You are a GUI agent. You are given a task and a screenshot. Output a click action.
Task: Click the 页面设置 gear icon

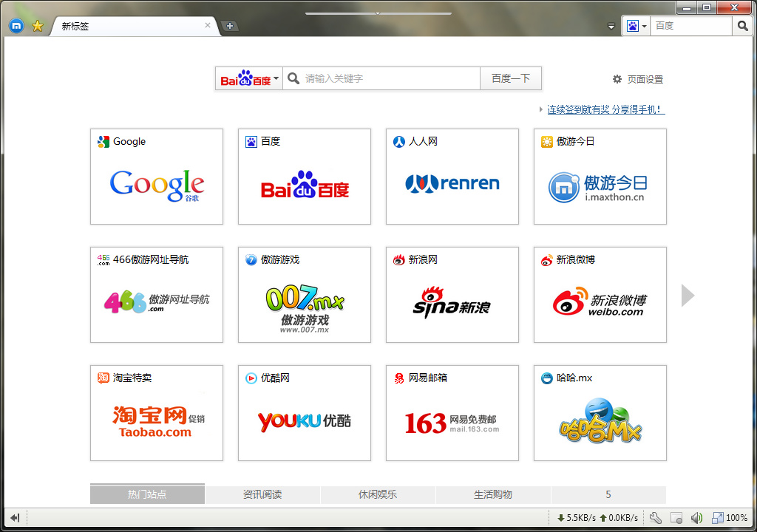coord(617,79)
